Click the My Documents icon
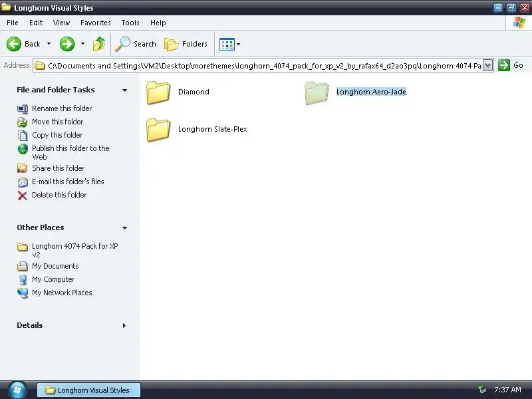The width and height of the screenshot is (532, 399). tap(23, 267)
